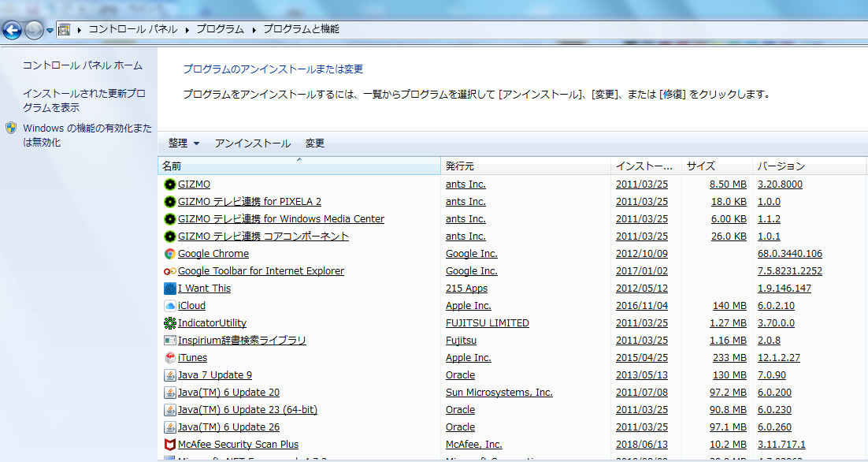Image resolution: width=868 pixels, height=462 pixels.
Task: Click the IndicatorUtility icon
Action: coord(170,323)
